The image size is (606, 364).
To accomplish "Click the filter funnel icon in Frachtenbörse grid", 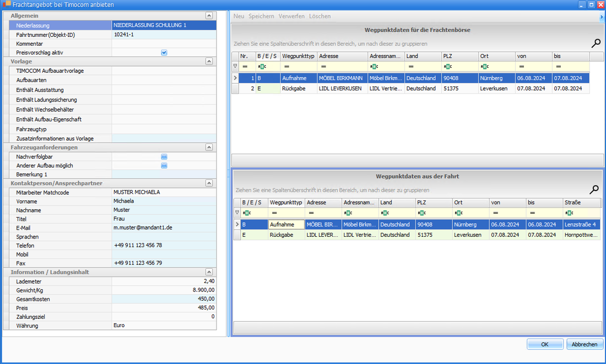I will coord(235,66).
